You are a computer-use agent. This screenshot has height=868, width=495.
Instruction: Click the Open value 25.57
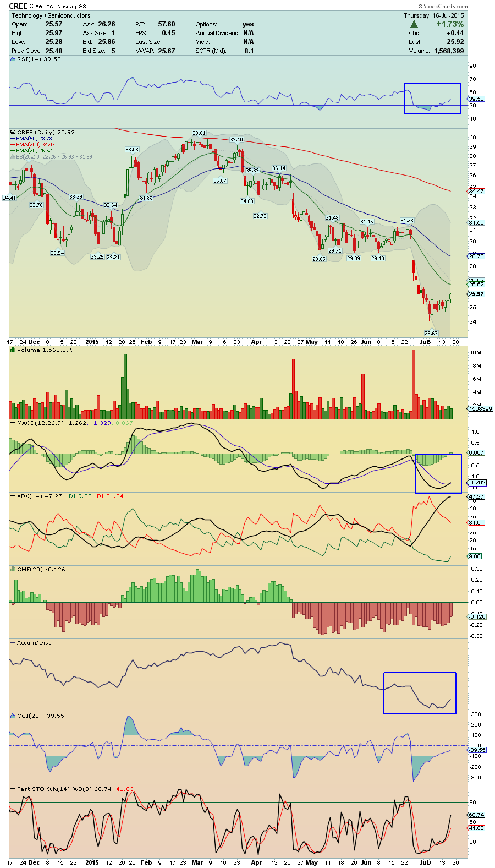click(x=54, y=24)
